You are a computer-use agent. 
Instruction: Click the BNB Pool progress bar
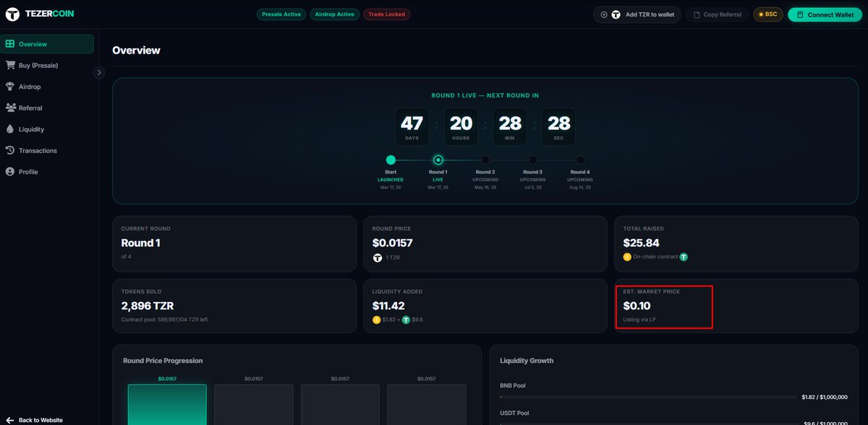pyautogui.click(x=649, y=397)
